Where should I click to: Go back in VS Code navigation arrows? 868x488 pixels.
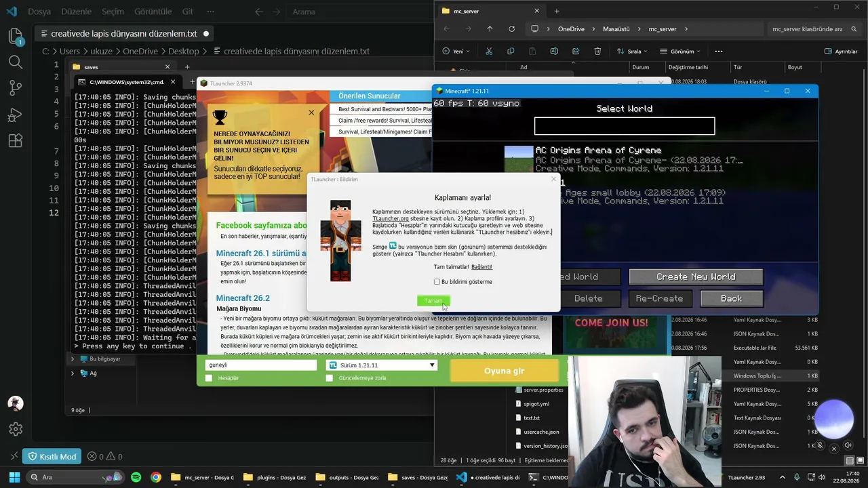[x=259, y=12]
